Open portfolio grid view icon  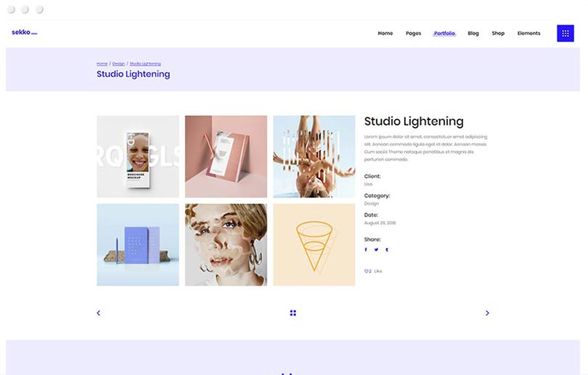pyautogui.click(x=293, y=313)
